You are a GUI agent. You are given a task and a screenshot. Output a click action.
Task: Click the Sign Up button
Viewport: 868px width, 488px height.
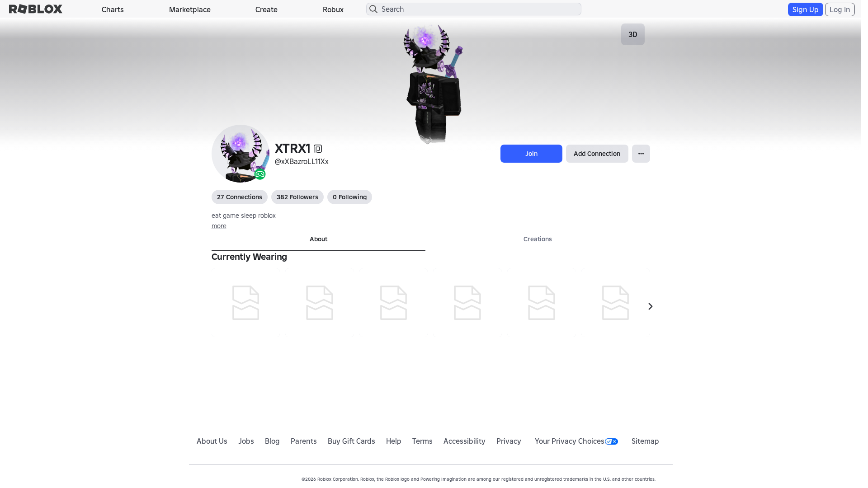(x=806, y=9)
